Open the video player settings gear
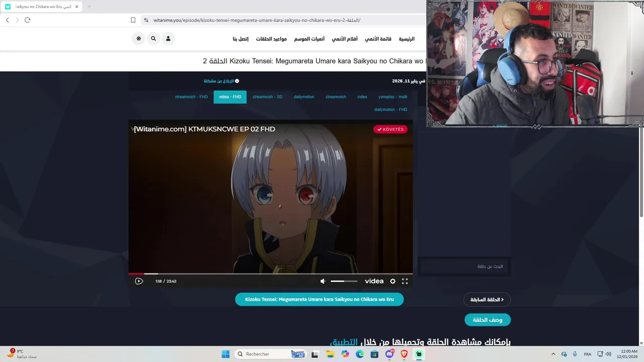Screen dimensions: 644x362 click(392, 281)
